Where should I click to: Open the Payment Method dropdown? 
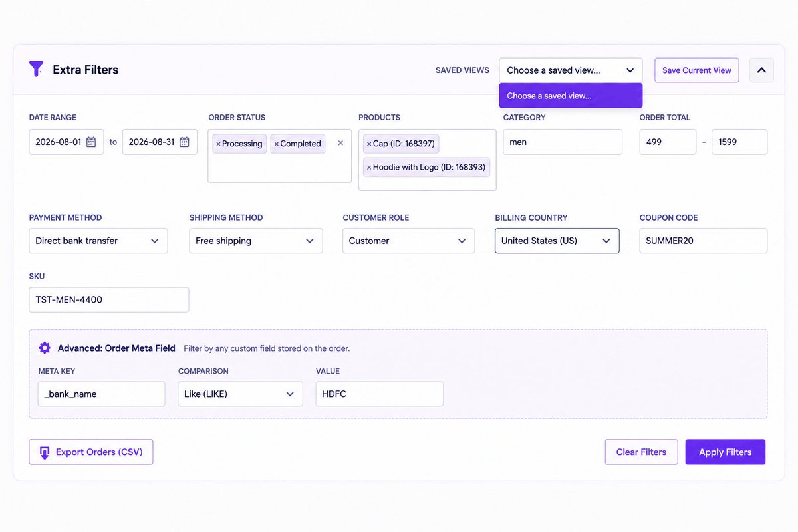[x=98, y=241]
